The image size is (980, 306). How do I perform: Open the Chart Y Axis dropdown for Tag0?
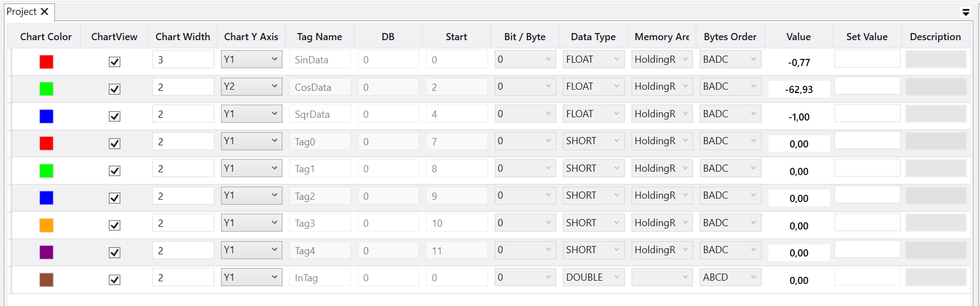252,141
